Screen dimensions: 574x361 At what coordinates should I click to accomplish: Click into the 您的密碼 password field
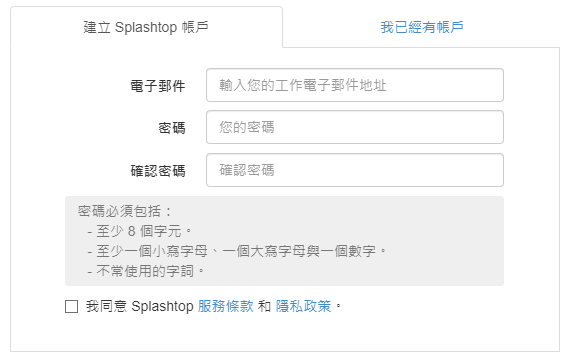[x=355, y=127]
